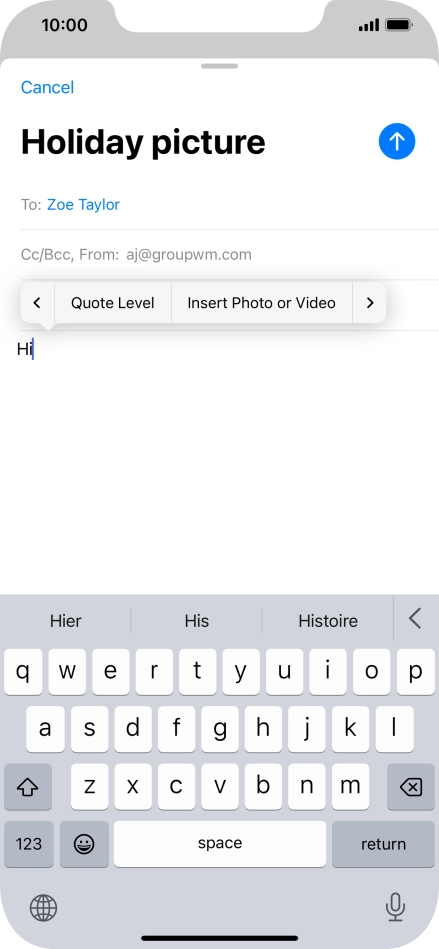This screenshot has width=439, height=949.
Task: Collapse the suggestion bar chevron
Action: coord(415,619)
